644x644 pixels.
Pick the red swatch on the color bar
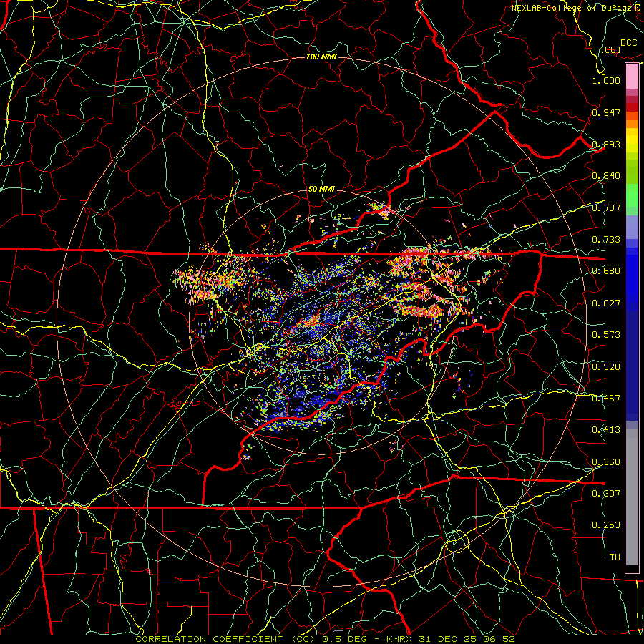tap(632, 107)
